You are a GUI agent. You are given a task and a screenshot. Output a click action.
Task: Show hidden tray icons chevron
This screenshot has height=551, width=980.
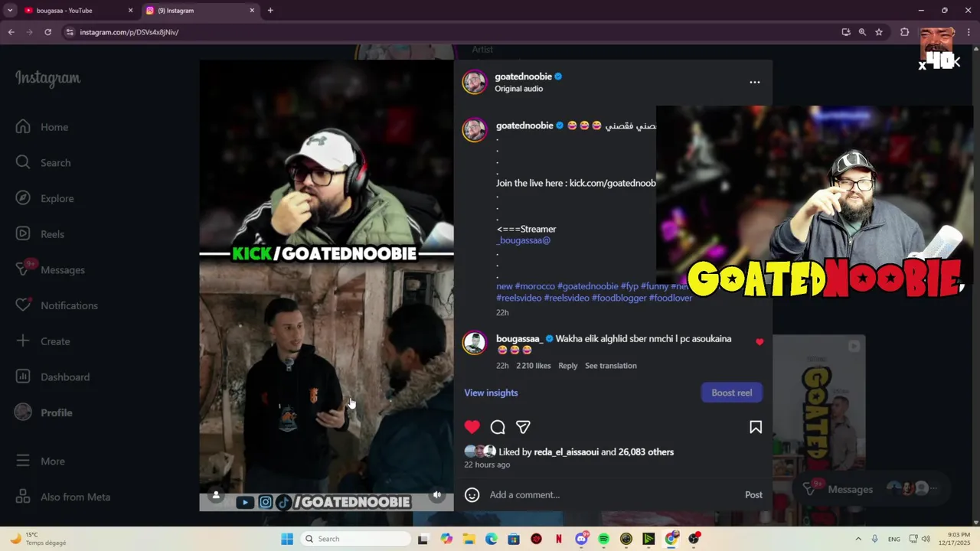coord(858,539)
